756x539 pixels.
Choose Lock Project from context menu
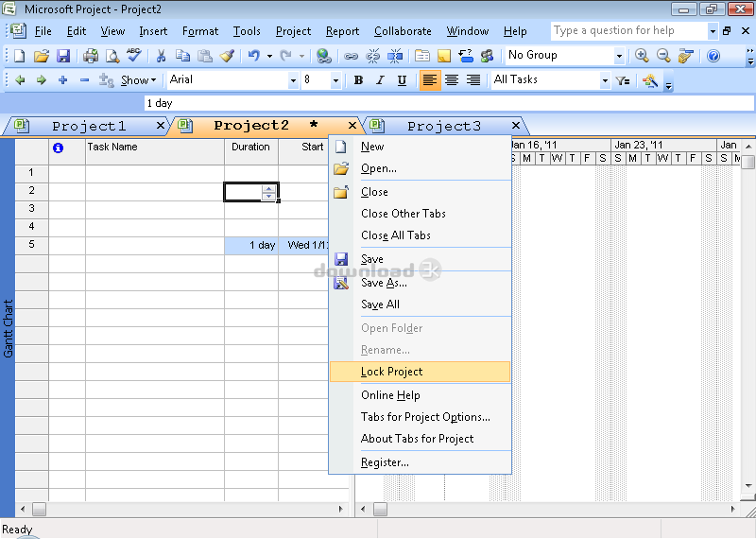click(x=391, y=372)
